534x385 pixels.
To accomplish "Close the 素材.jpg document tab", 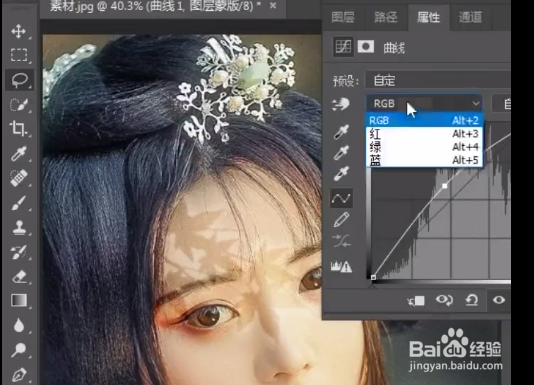I will [x=273, y=5].
